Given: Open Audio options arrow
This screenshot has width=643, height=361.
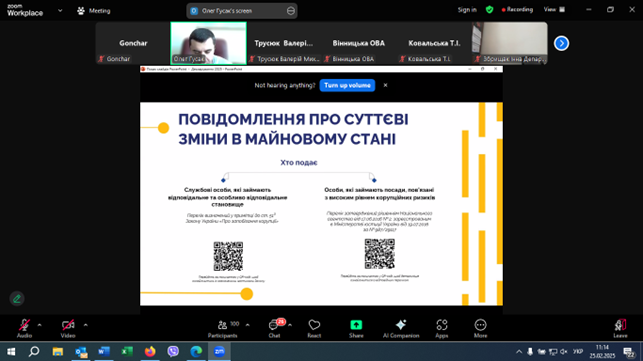Looking at the screenshot, I should [39, 325].
